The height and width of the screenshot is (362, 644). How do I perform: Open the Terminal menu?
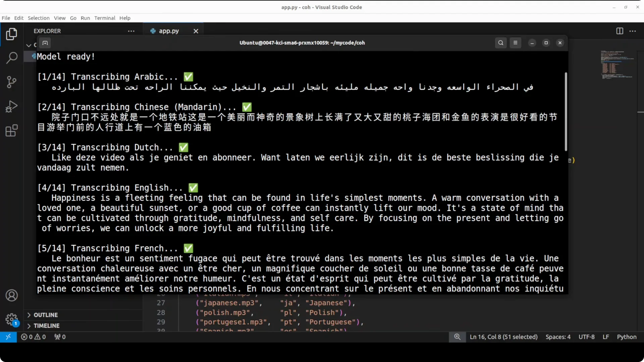pos(105,18)
